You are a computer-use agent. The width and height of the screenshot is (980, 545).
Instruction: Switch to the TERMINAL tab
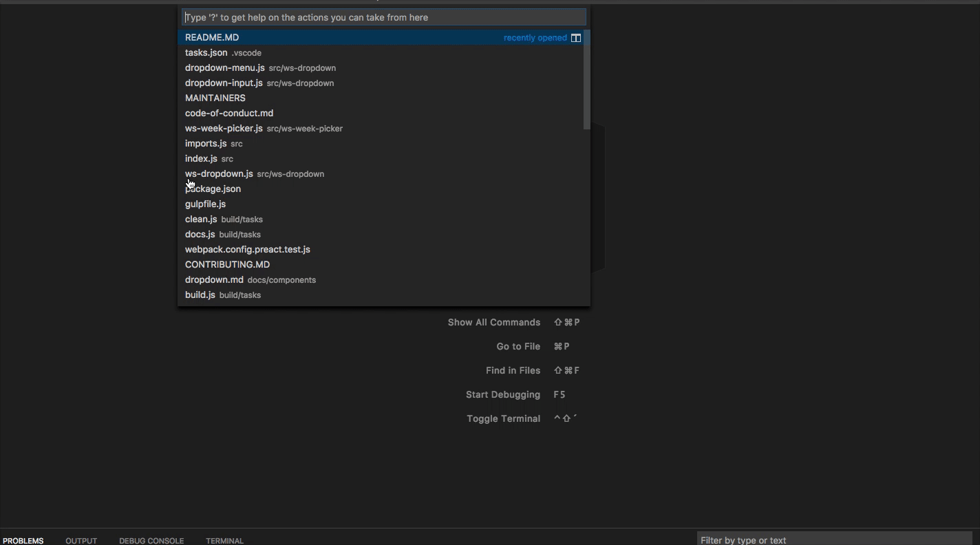click(x=224, y=541)
